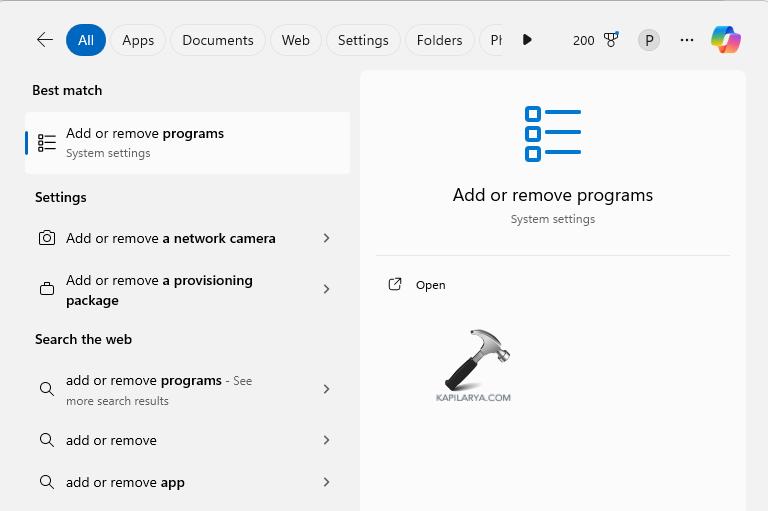Expand the network camera result chevron

tap(326, 238)
